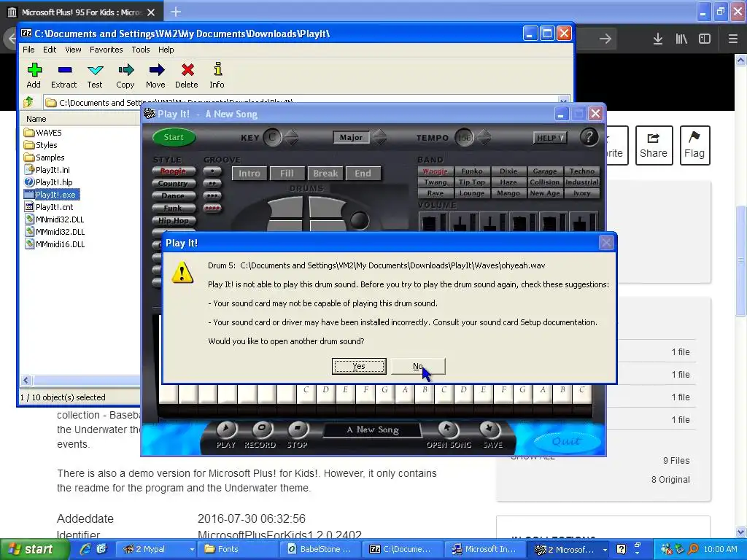Select PlayIt!.cnt file
Viewport: 747px width, 560px height.
(x=49, y=206)
